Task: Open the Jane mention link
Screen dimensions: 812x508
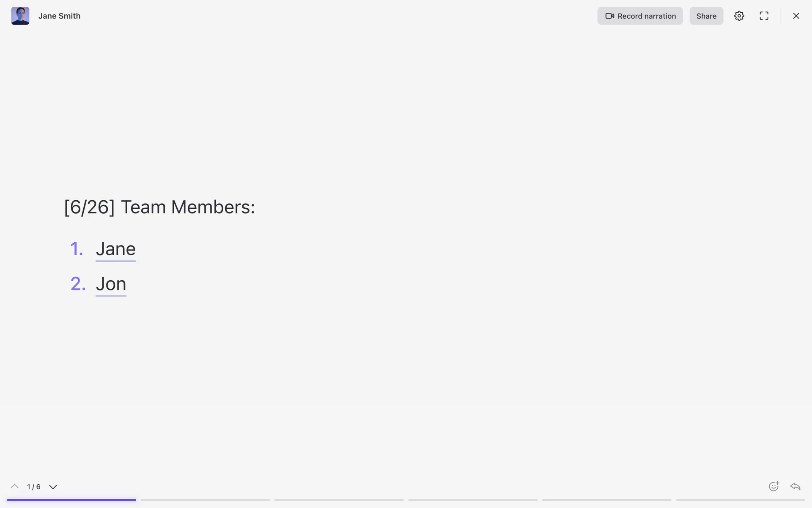Action: point(115,249)
